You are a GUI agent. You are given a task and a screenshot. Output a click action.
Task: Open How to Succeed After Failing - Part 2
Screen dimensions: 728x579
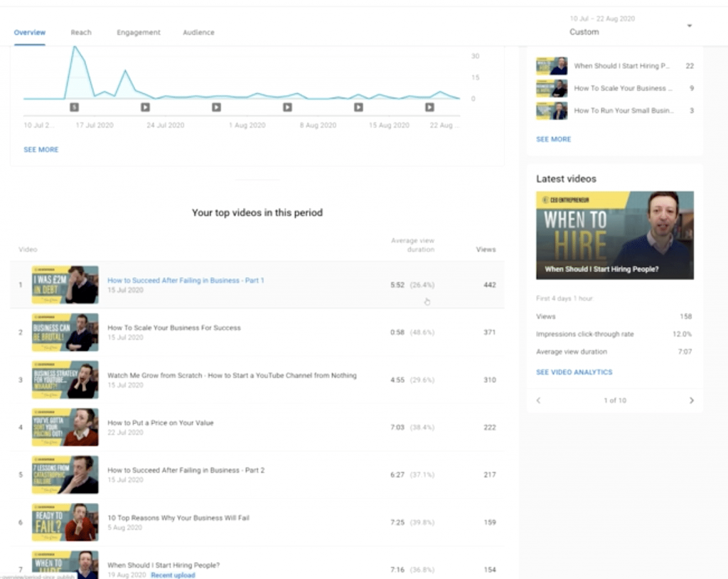[186, 470]
